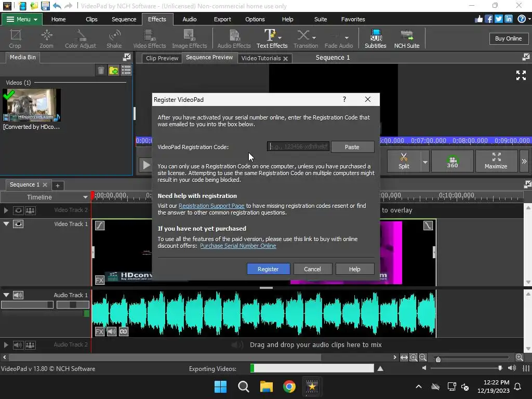Open Video Effects
The width and height of the screenshot is (532, 399).
point(149,38)
